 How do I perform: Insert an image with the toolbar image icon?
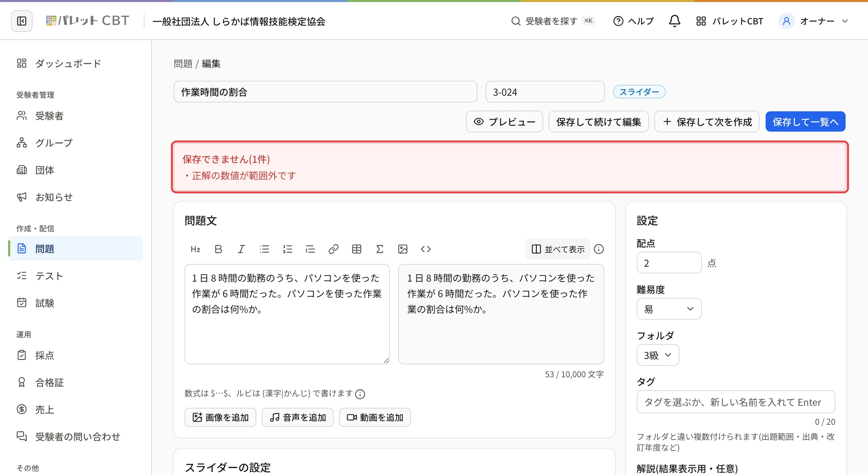tap(403, 249)
